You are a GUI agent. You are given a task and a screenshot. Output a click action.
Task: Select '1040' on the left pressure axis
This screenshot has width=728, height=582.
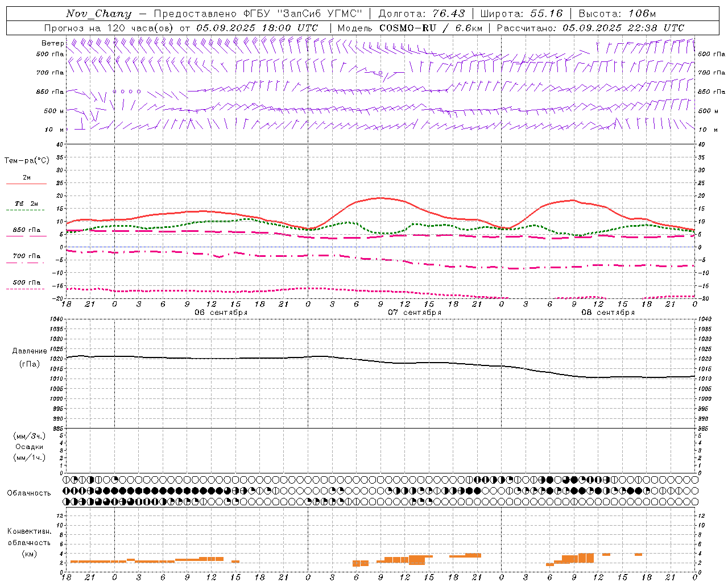[x=56, y=319]
